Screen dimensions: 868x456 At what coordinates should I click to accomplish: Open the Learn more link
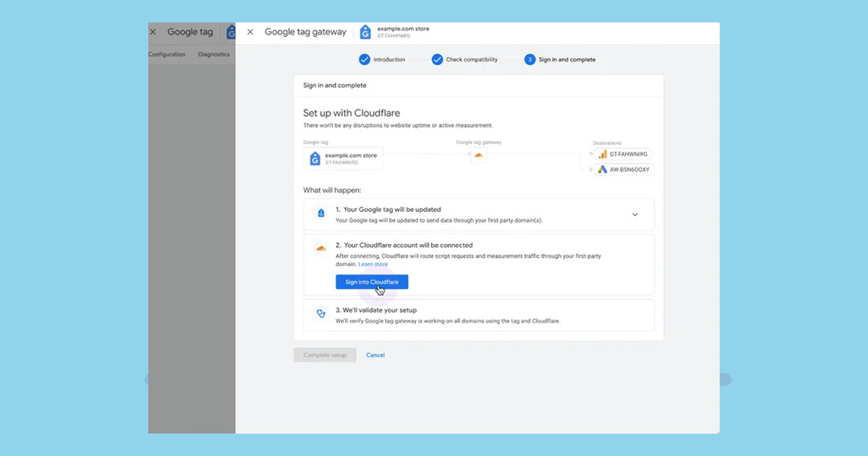(373, 264)
